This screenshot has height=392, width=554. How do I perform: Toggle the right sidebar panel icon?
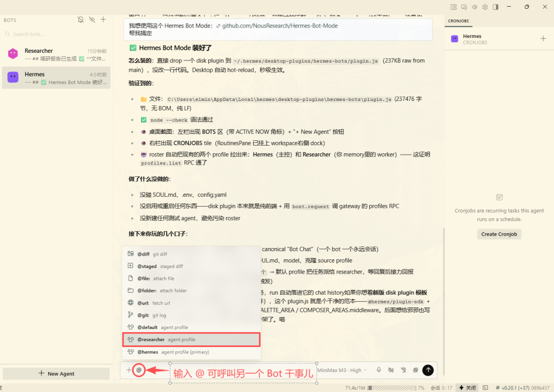tap(496, 7)
